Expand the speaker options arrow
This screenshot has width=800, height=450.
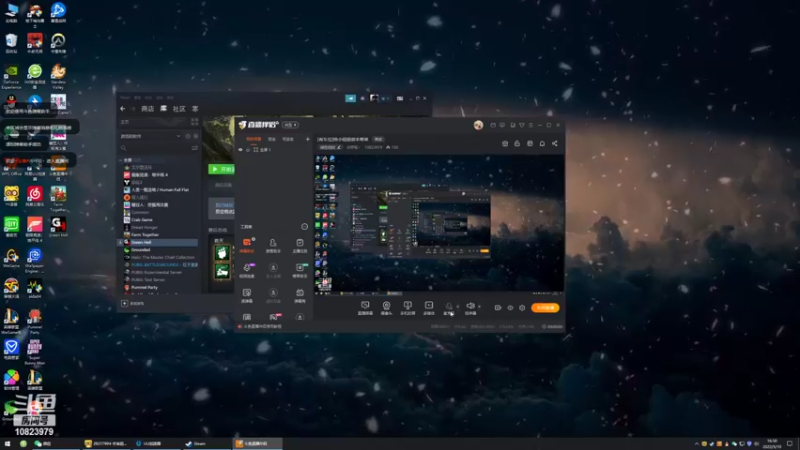pyautogui.click(x=479, y=307)
